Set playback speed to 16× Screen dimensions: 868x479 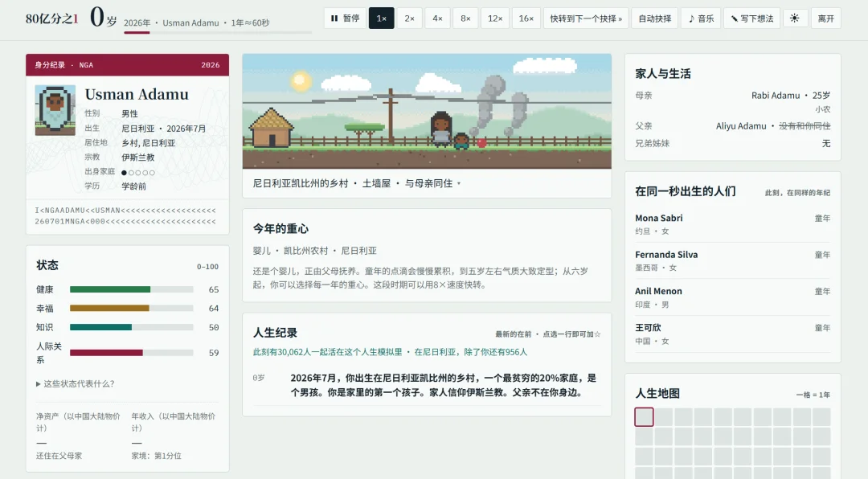point(526,18)
